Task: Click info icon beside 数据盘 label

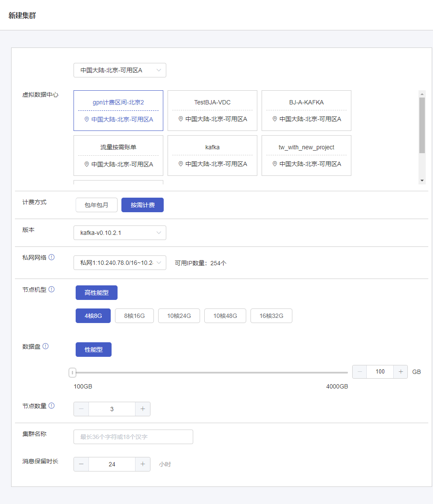Action: (x=46, y=346)
